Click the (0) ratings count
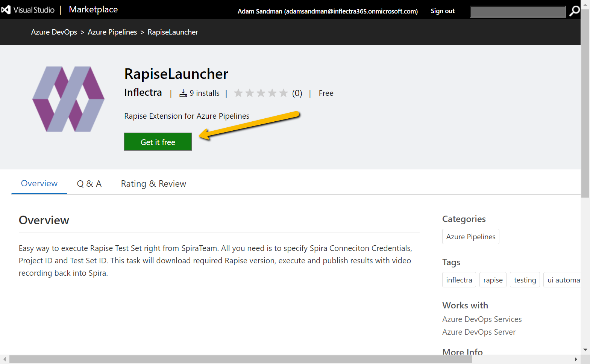Viewport: 590px width, 364px height. (x=297, y=93)
